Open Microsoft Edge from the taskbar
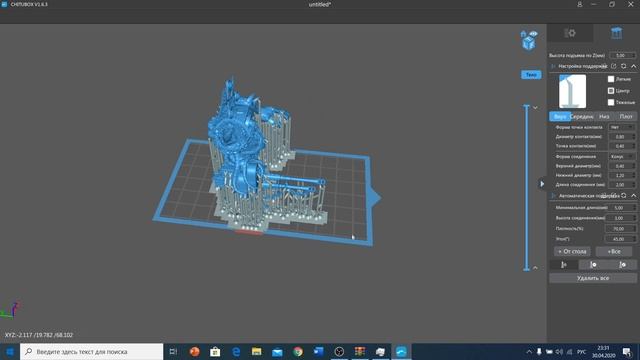This screenshot has height=360, width=640. [236, 351]
